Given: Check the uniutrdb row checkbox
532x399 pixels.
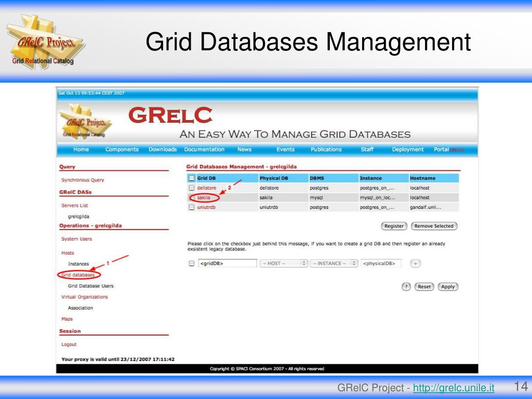Looking at the screenshot, I should 192,207.
